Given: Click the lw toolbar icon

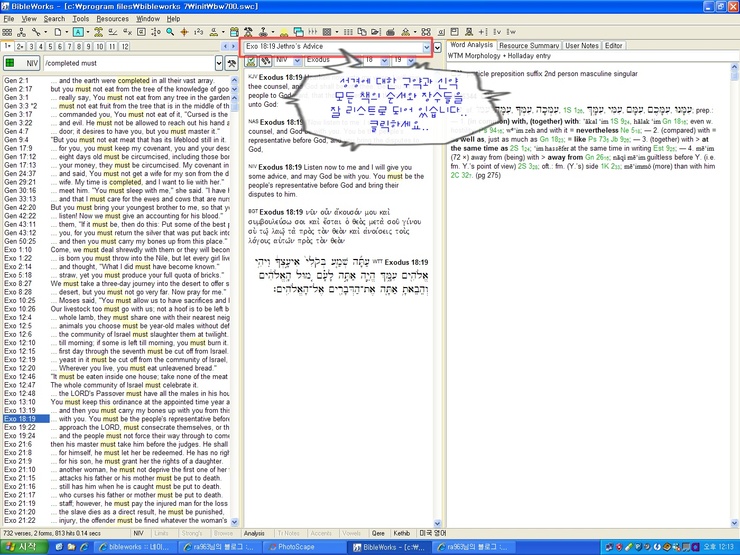Looking at the screenshot, I should click(511, 32).
